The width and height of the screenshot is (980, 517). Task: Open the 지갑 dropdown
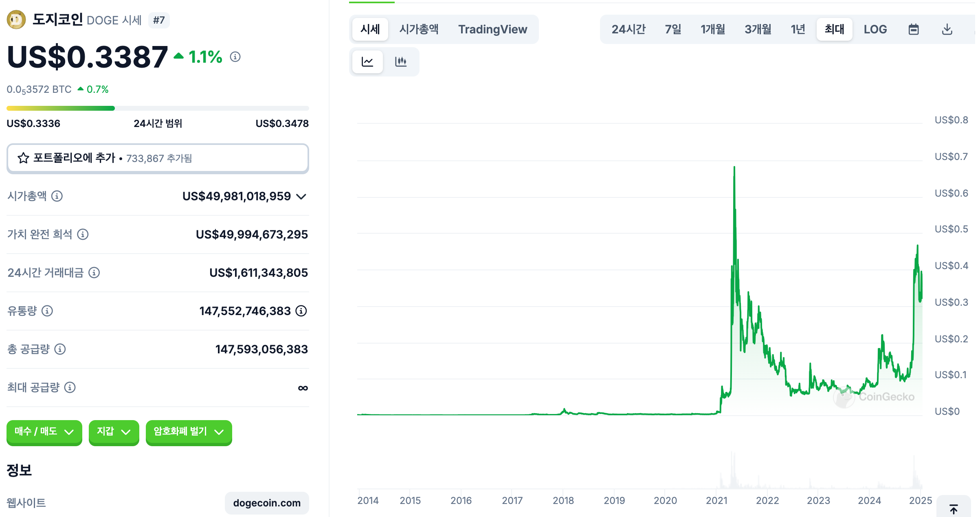[x=114, y=432]
